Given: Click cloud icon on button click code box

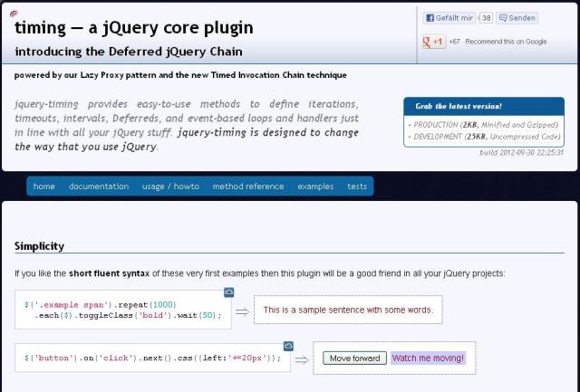Looking at the screenshot, I should (x=288, y=346).
